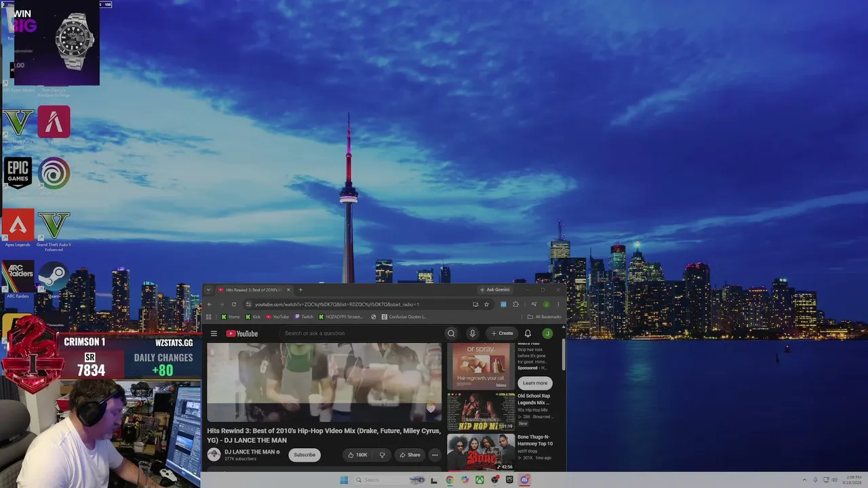The height and width of the screenshot is (488, 868).
Task: Click the YouTube Create button
Action: point(502,333)
